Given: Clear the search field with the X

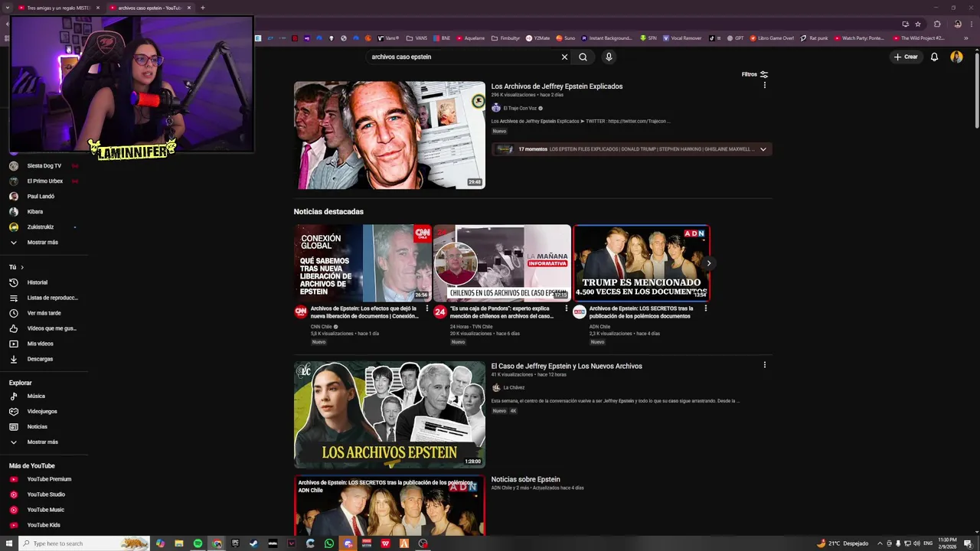Looking at the screenshot, I should coord(564,57).
